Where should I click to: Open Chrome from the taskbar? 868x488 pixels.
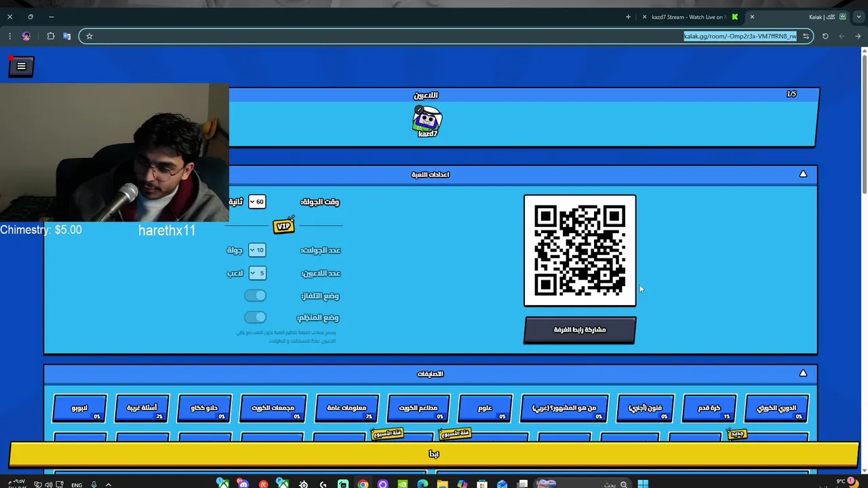click(x=363, y=484)
